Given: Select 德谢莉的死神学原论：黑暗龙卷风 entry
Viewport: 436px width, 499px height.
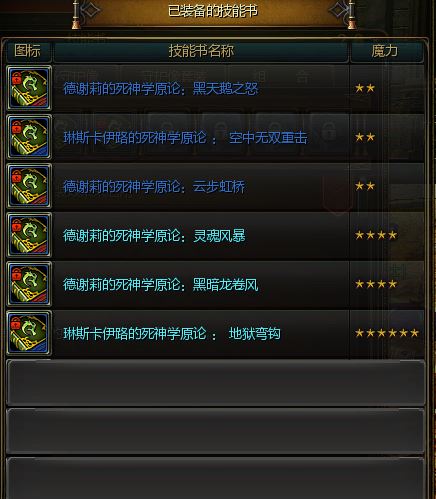Looking at the screenshot, I should [161, 285].
